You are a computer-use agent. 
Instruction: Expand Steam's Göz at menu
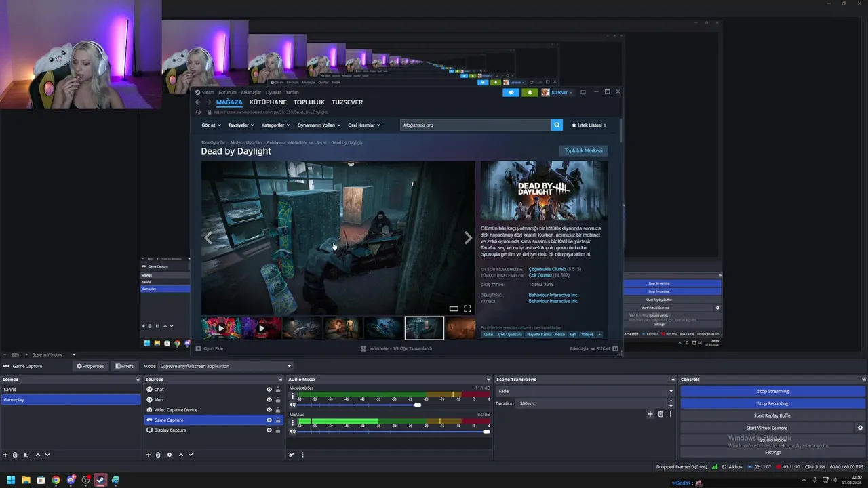click(x=210, y=125)
